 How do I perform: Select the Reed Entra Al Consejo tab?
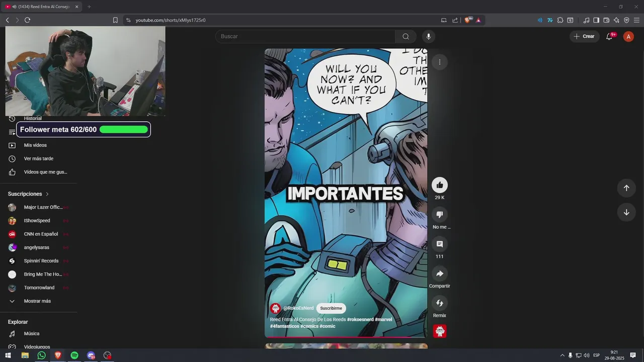[x=42, y=7]
